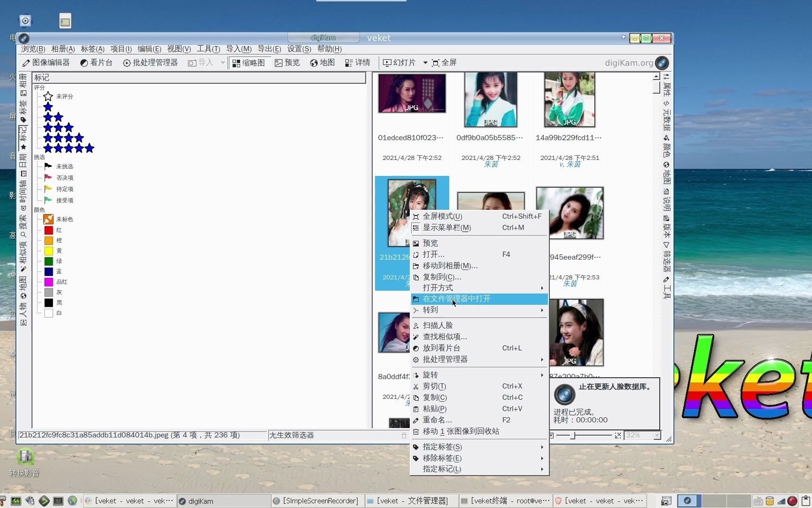Open the People (人物) left sidebar tab
This screenshot has width=812, height=508.
23,314
